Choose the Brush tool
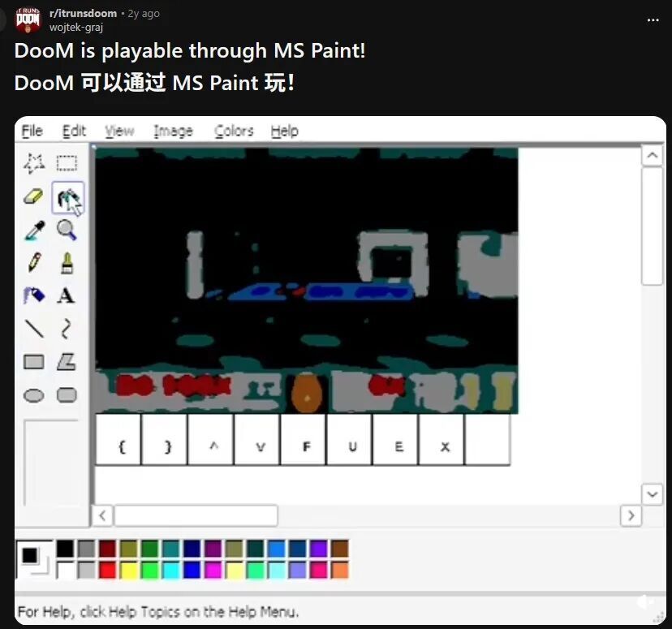This screenshot has width=672, height=629. [x=67, y=263]
